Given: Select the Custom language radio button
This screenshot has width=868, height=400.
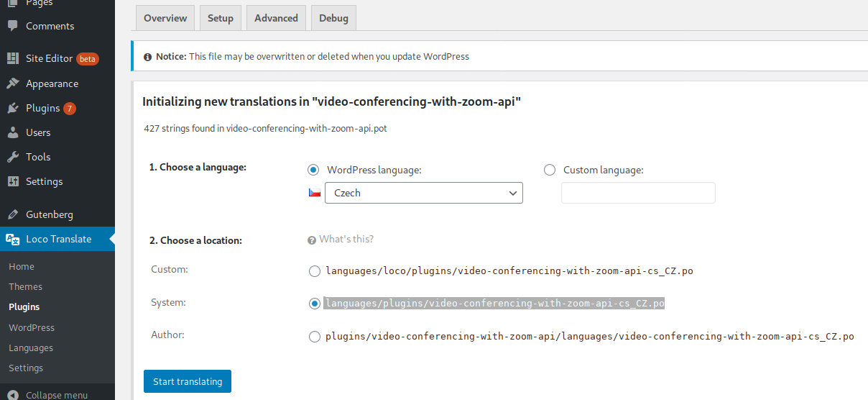Looking at the screenshot, I should [x=550, y=171].
